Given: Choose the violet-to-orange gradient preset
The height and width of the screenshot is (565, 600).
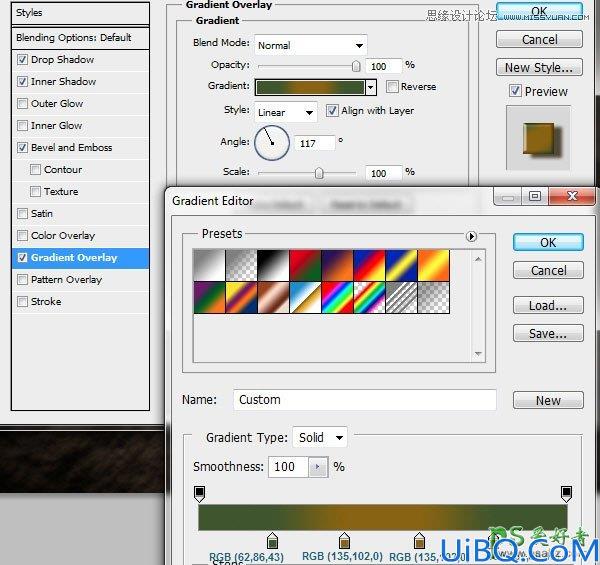Looking at the screenshot, I should click(x=338, y=265).
